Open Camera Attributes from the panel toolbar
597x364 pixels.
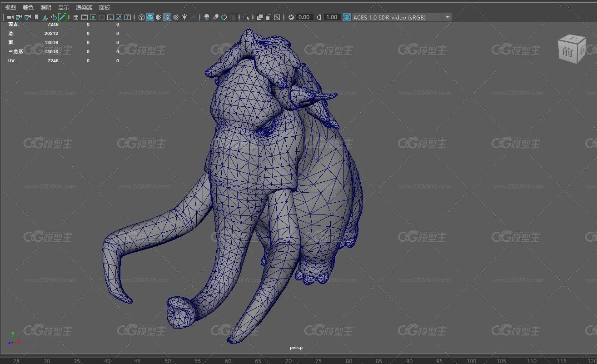coord(27,17)
